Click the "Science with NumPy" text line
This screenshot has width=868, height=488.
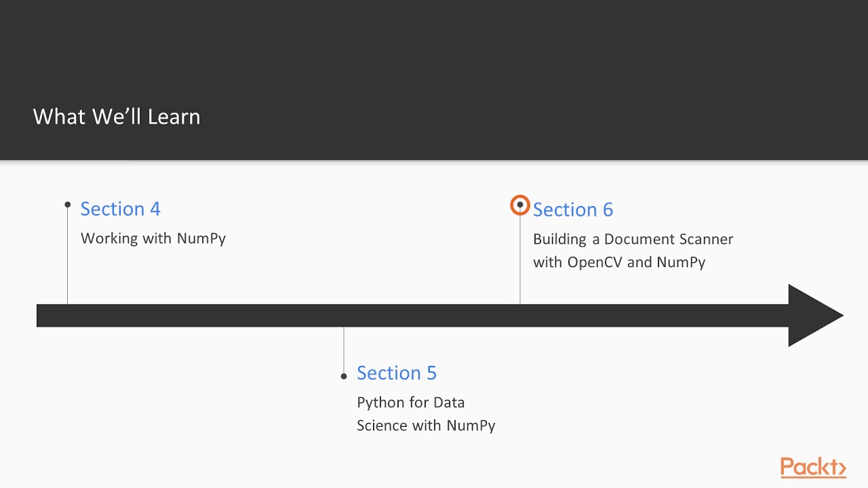point(426,426)
